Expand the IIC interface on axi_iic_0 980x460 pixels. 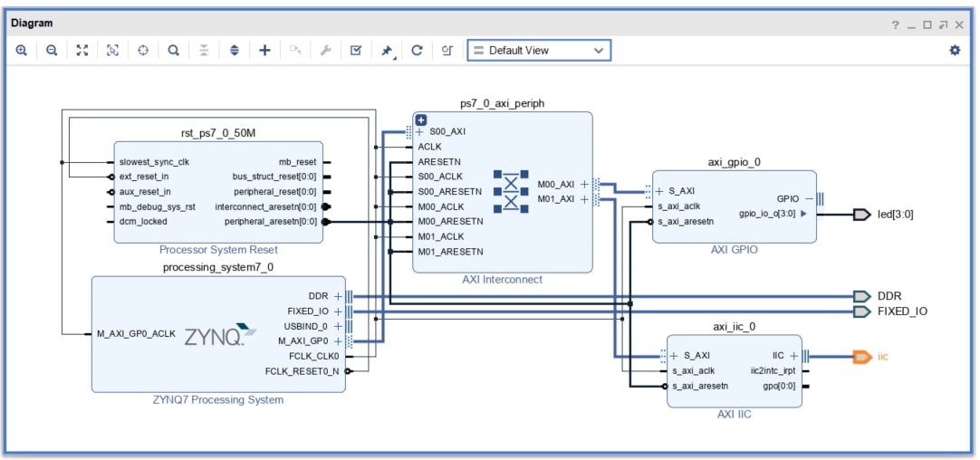[x=793, y=356]
